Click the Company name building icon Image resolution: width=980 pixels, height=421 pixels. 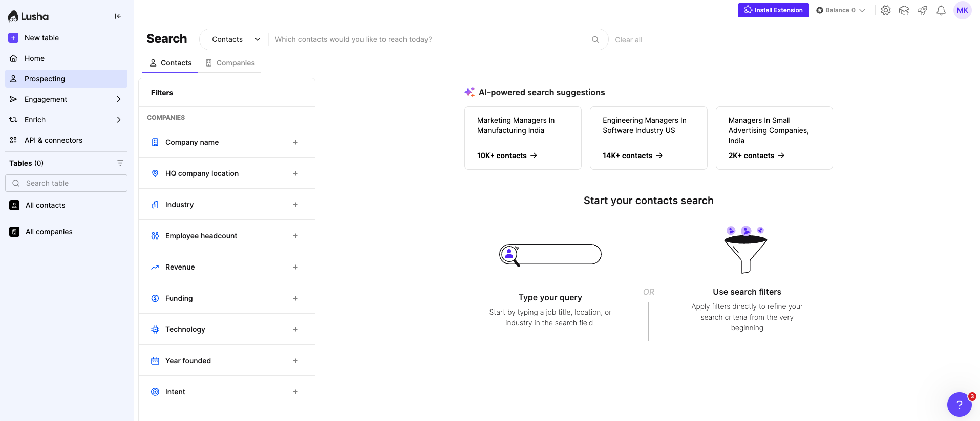click(155, 142)
